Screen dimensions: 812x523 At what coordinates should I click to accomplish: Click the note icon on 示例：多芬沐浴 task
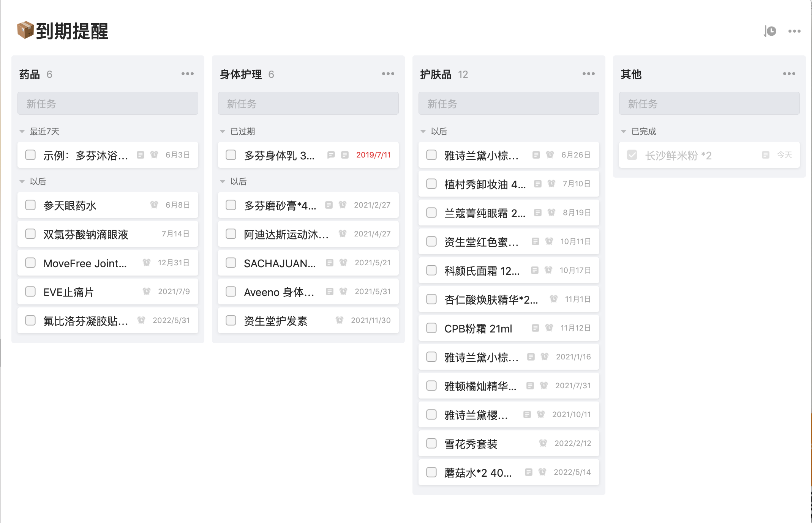(141, 155)
